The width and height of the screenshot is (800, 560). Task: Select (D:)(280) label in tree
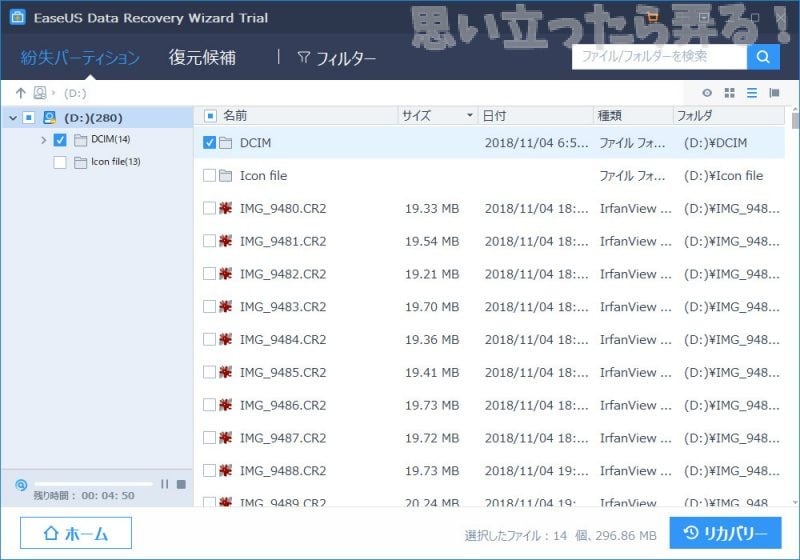point(93,118)
